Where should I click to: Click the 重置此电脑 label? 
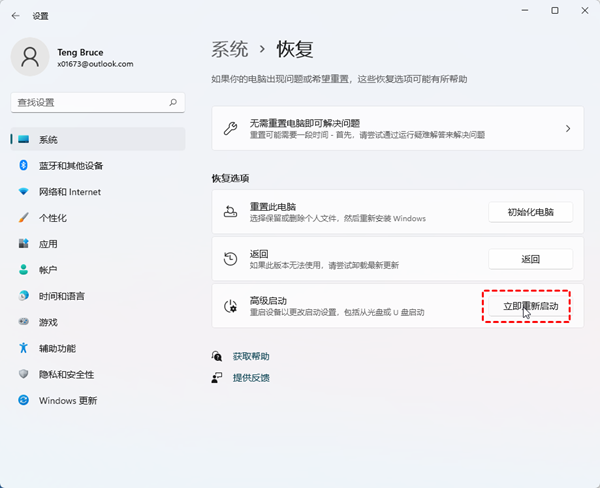273,207
